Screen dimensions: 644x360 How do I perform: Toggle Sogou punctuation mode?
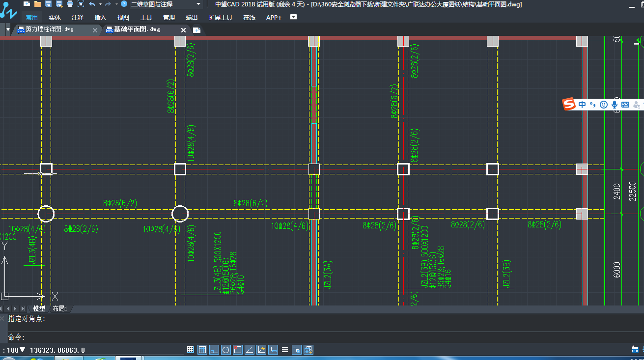(x=592, y=105)
